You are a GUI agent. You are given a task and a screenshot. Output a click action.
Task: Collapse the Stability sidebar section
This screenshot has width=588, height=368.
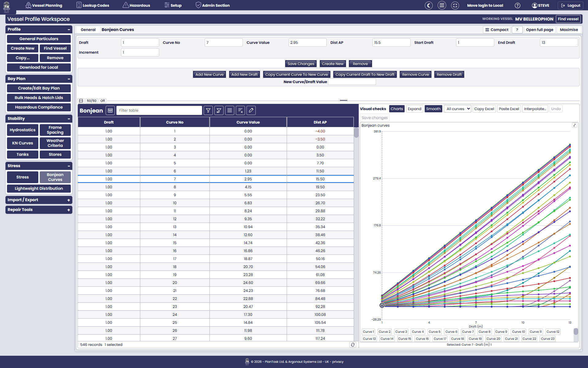(x=69, y=119)
